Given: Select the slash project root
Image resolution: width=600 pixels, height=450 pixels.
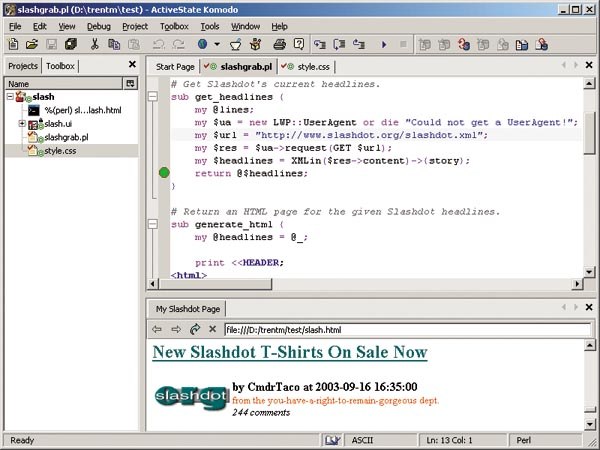Looking at the screenshot, I should pos(43,96).
